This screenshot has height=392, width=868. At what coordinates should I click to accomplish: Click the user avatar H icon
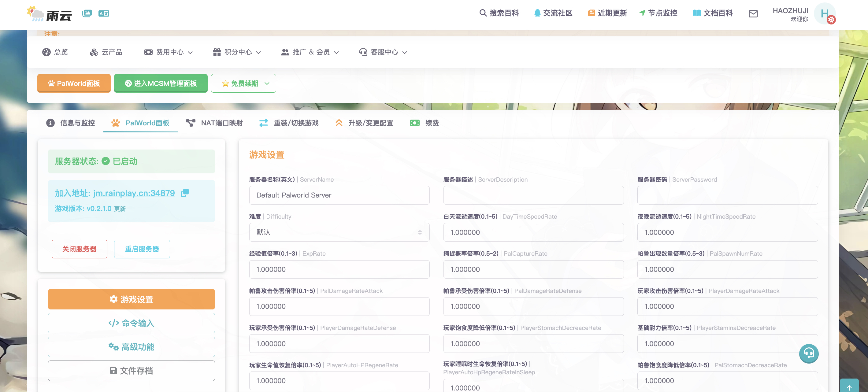pyautogui.click(x=825, y=13)
